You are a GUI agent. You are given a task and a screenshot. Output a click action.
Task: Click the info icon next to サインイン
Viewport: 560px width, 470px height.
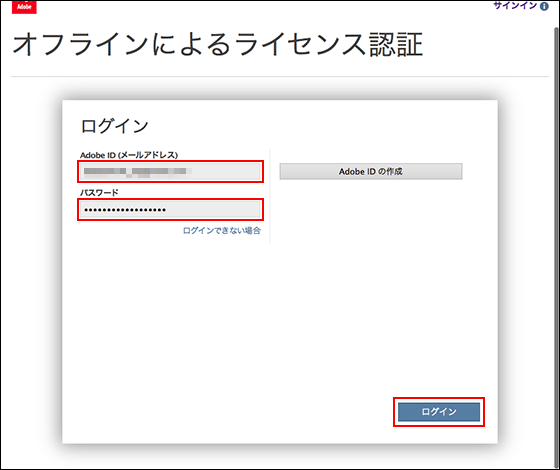544,6
